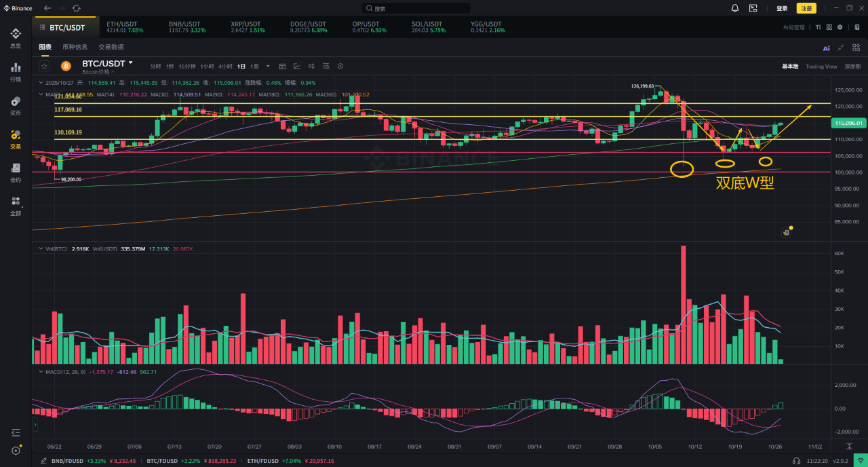Click the customer support headset icon
Viewport: 868px width, 467px height.
pyautogui.click(x=796, y=461)
